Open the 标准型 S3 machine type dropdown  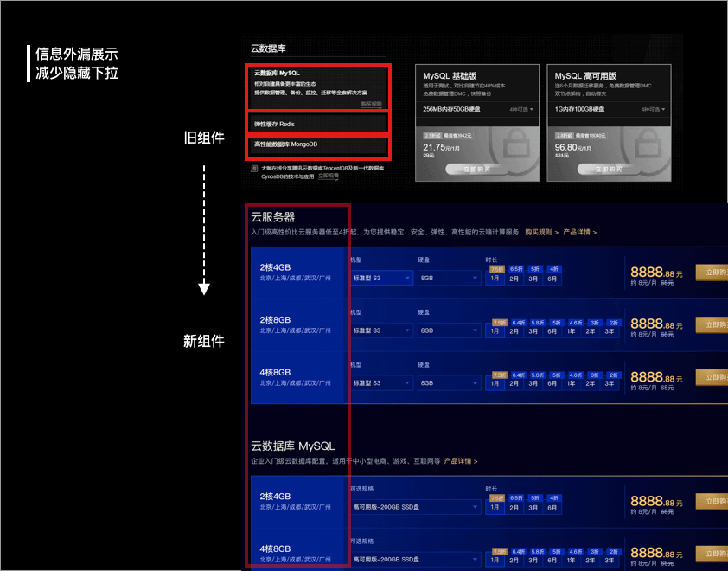coord(380,279)
